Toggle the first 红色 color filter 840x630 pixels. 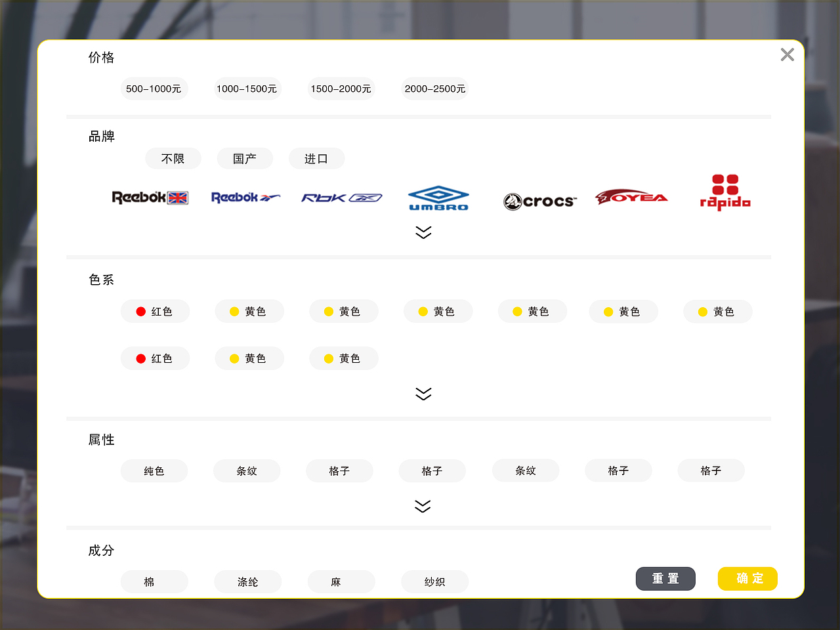tap(155, 311)
